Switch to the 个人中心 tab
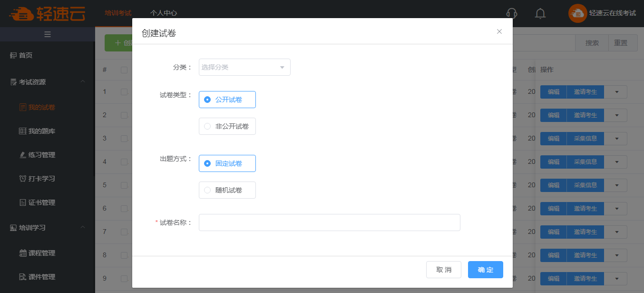This screenshot has width=644, height=293. pos(164,13)
